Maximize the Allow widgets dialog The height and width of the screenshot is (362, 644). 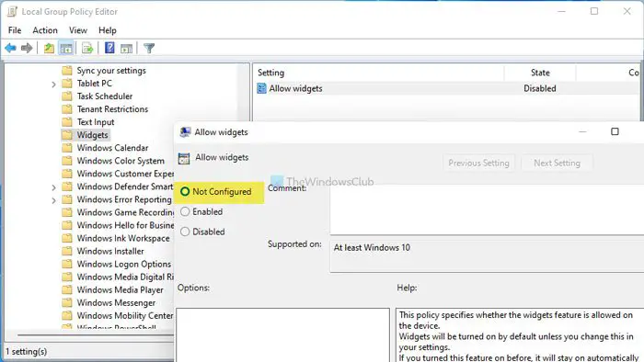point(615,131)
